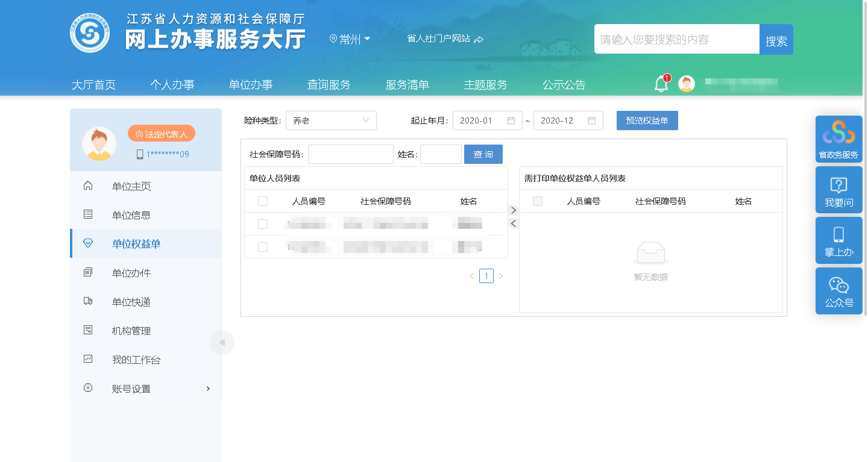Click the 社会保障号码 input field

coord(350,154)
